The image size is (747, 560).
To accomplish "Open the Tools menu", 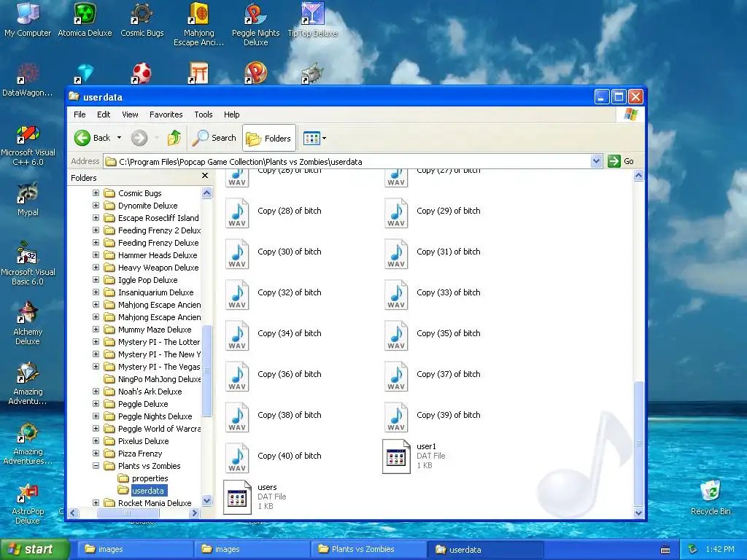I will click(203, 114).
